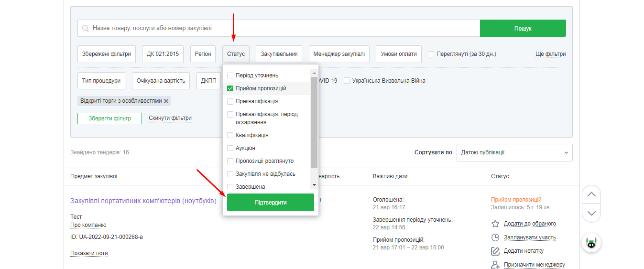644x269 pixels.
Task: Check the Період уточнень checkbox
Action: click(230, 75)
